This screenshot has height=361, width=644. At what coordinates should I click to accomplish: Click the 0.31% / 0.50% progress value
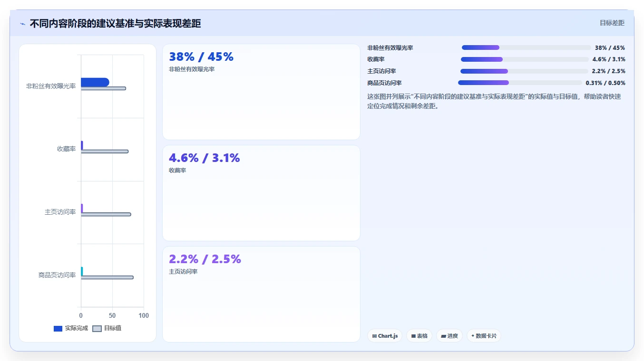point(605,83)
